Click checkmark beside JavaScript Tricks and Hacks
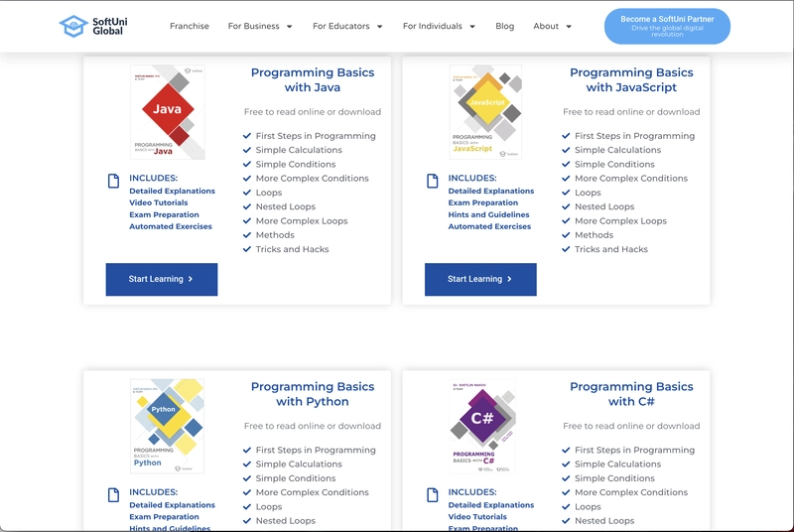794x532 pixels. [x=566, y=249]
